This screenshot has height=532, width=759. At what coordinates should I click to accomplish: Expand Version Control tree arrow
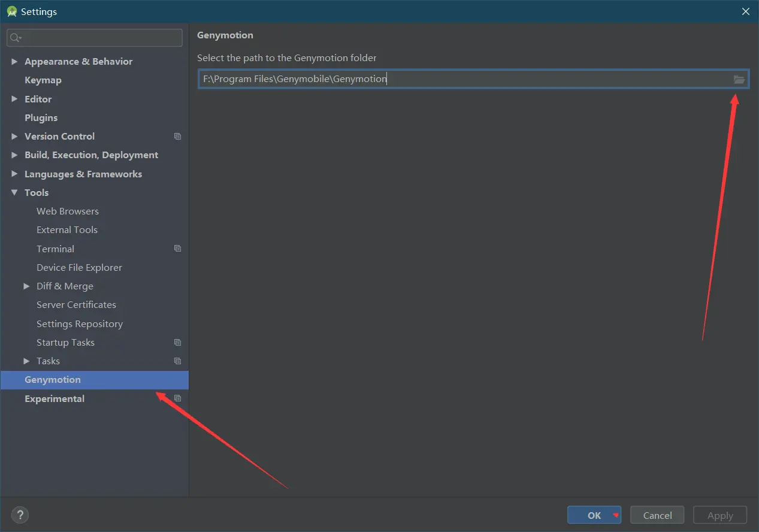tap(14, 137)
